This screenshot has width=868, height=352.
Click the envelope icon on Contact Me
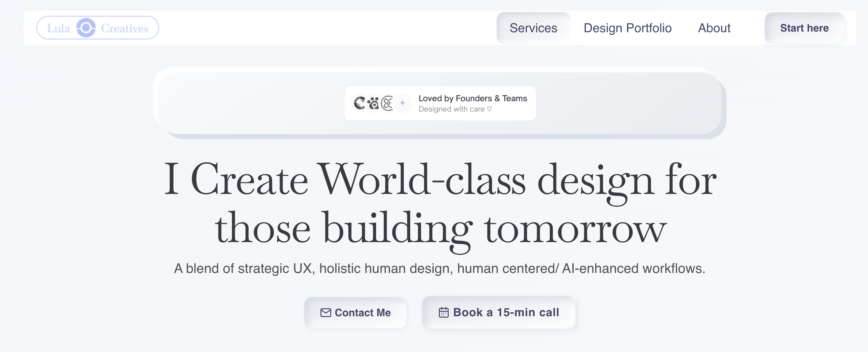(x=325, y=313)
